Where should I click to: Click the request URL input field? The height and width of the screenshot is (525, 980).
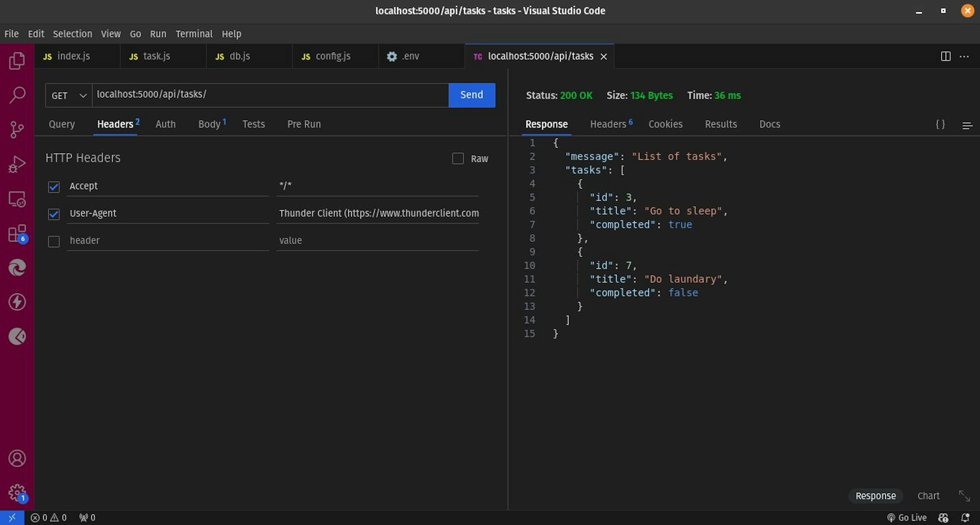(x=270, y=95)
